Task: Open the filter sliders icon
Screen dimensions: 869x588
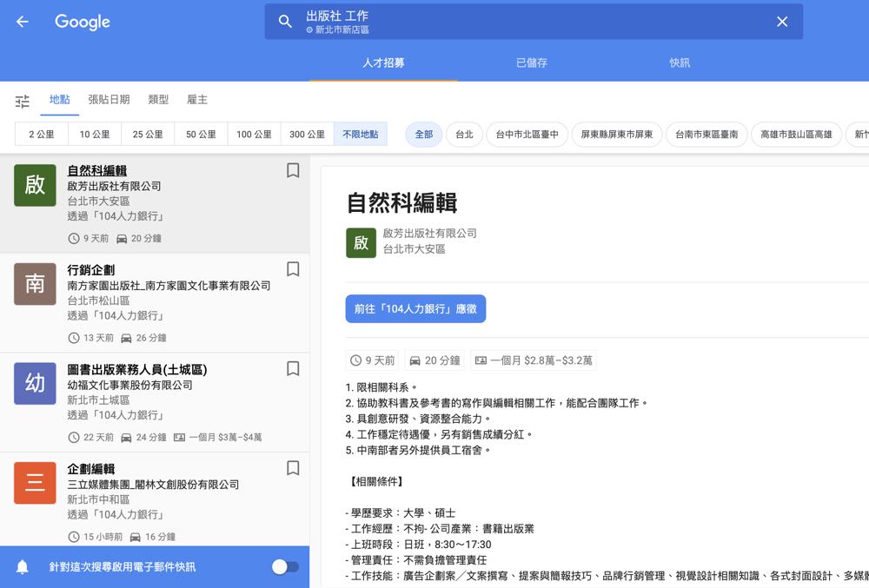Action: click(23, 101)
